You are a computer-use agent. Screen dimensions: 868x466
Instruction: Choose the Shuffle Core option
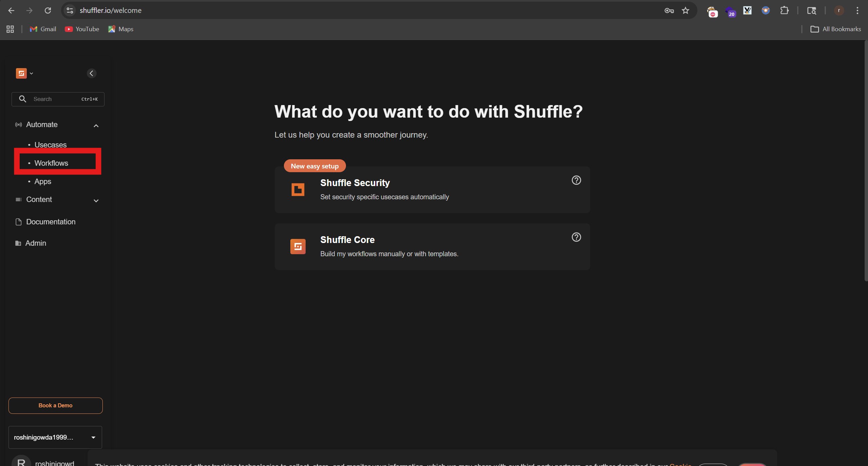point(432,246)
